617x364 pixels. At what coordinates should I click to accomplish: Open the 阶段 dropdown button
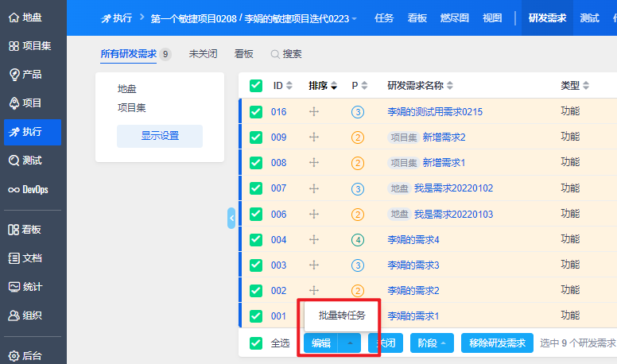pyautogui.click(x=432, y=343)
